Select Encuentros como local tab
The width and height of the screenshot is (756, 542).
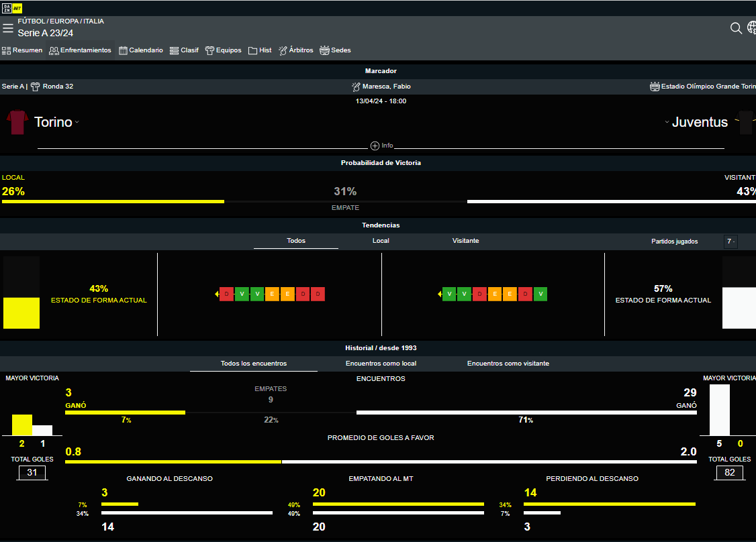(x=381, y=364)
